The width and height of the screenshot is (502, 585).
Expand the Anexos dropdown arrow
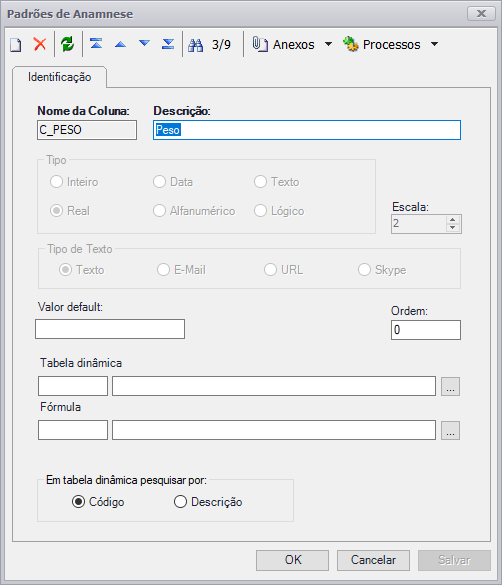tap(328, 44)
